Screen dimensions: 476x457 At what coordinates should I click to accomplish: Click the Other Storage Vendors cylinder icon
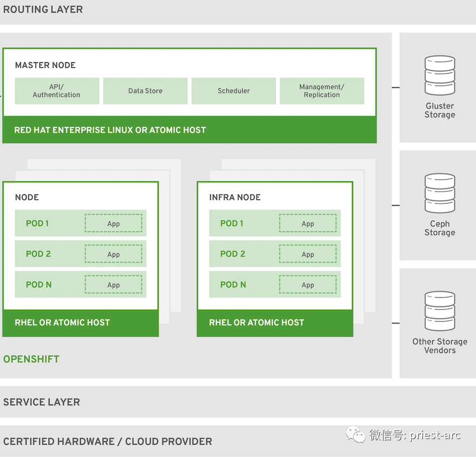pyautogui.click(x=440, y=311)
